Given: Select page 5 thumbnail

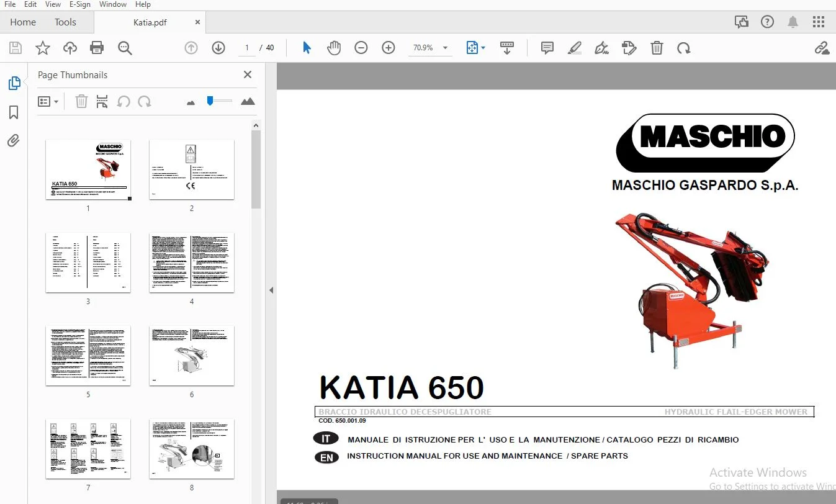Looking at the screenshot, I should (88, 356).
